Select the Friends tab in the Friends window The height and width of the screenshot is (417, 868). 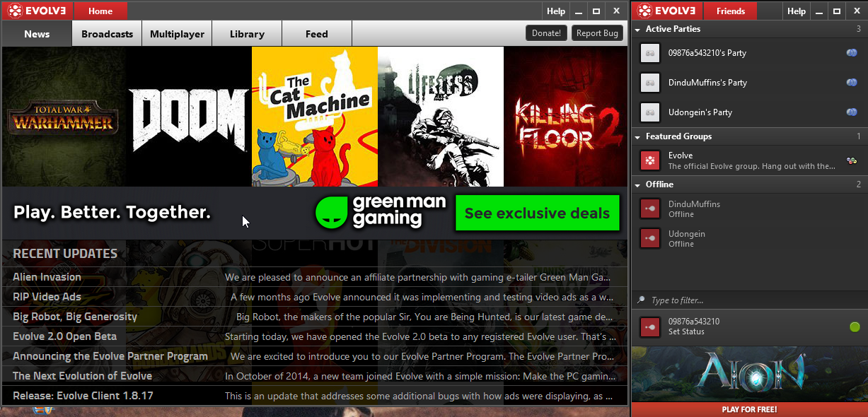click(x=731, y=11)
